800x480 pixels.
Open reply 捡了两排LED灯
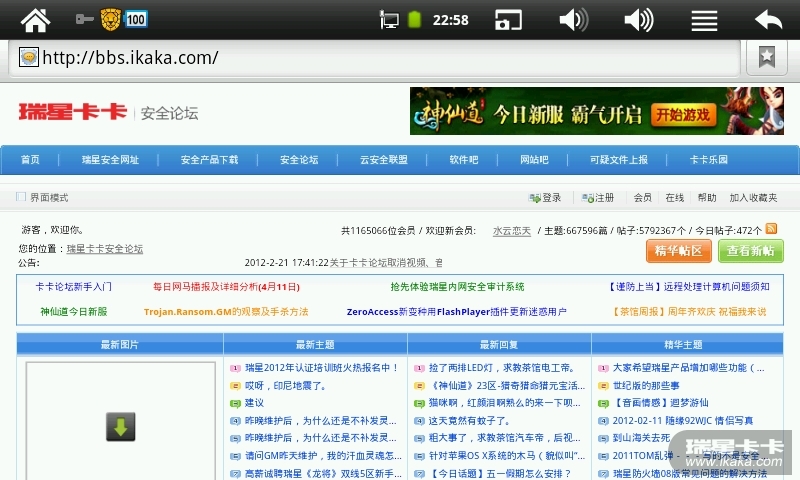coord(502,368)
